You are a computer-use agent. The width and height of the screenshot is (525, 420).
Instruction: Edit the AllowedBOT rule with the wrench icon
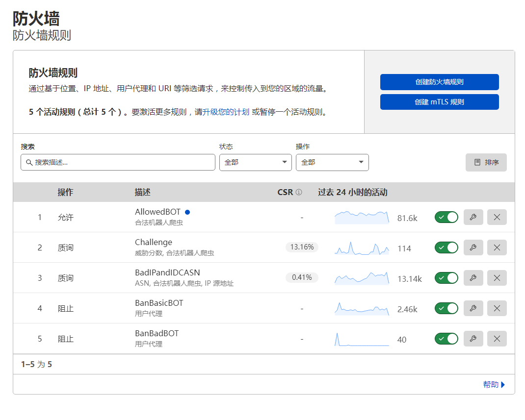(x=473, y=218)
